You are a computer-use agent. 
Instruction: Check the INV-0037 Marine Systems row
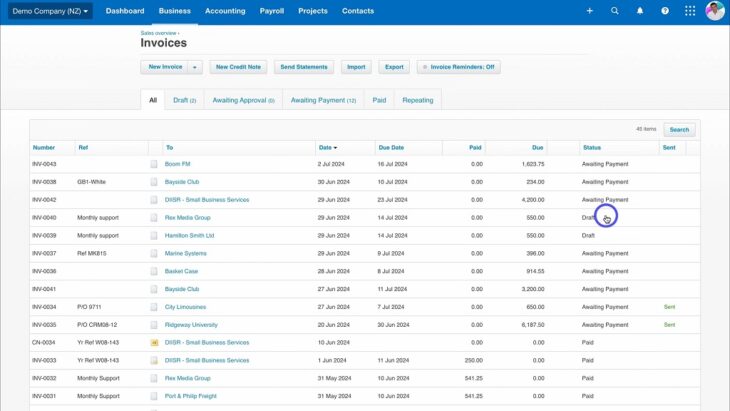154,253
